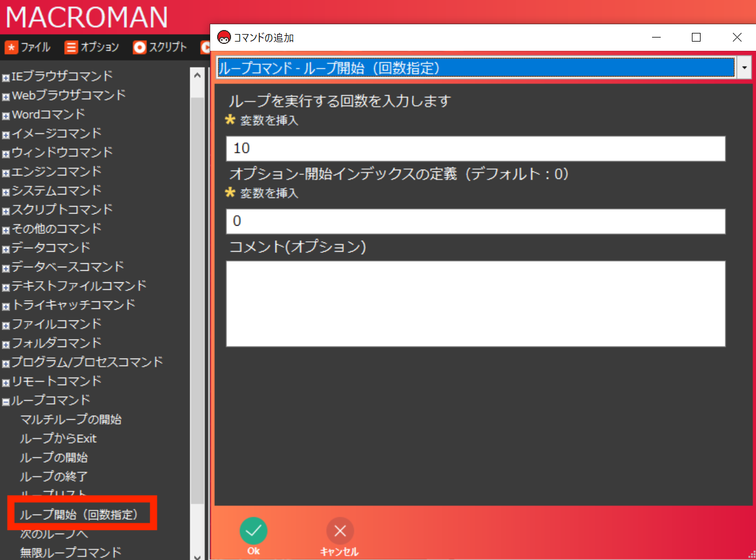The image size is (756, 560).
Task: Select ファイルコマンド in the command tree
Action: click(57, 324)
